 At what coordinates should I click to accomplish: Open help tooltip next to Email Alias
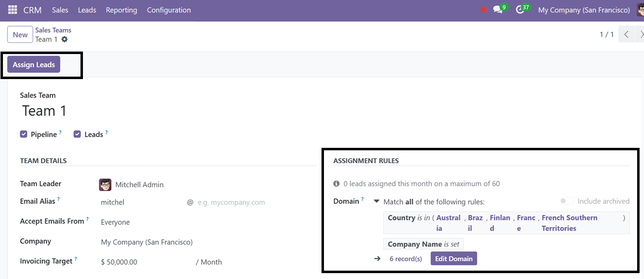pyautogui.click(x=58, y=199)
